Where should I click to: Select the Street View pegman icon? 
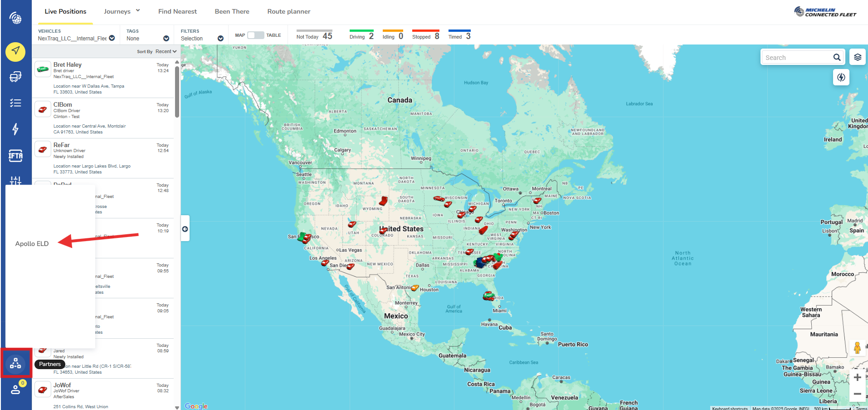tap(857, 348)
